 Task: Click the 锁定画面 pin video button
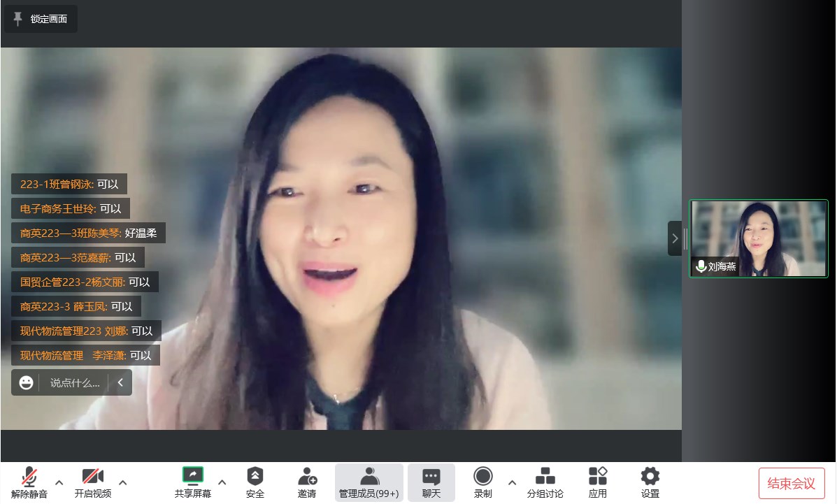(41, 19)
